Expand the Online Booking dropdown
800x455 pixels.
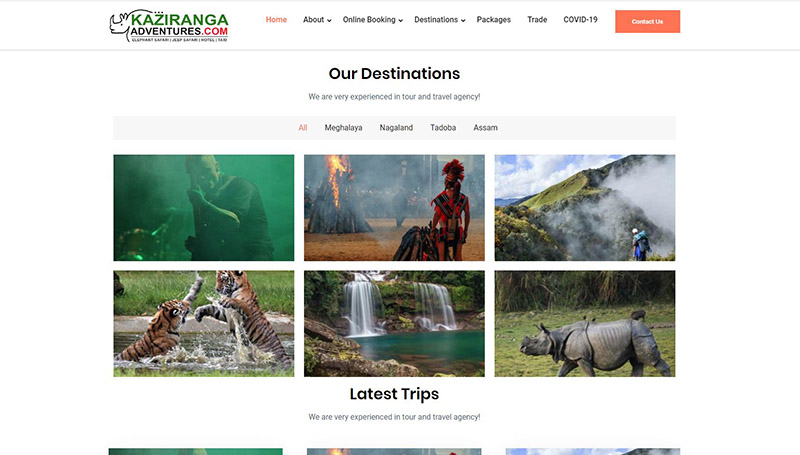(372, 20)
